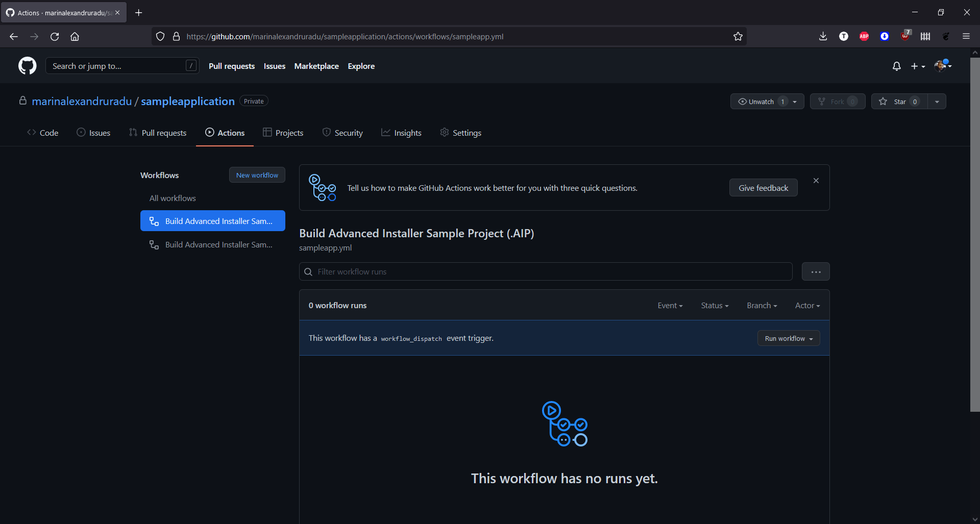
Task: Click the GNOME footprint extension icon
Action: click(x=946, y=36)
